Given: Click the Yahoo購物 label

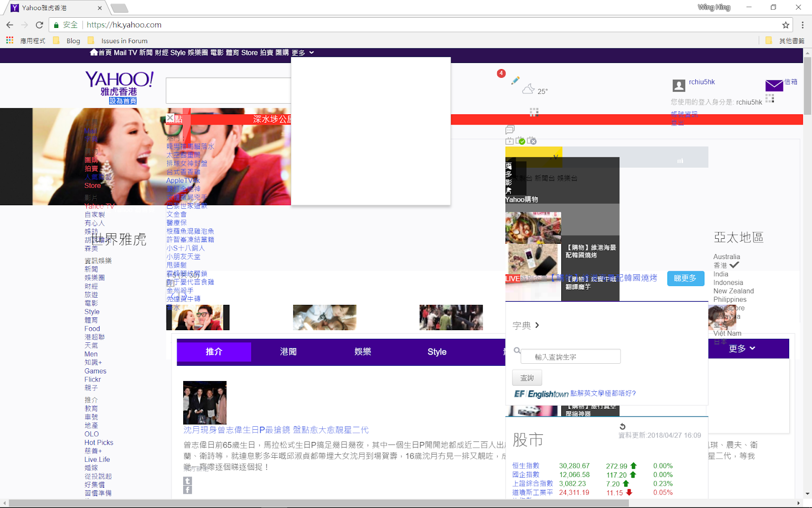Looking at the screenshot, I should point(522,199).
